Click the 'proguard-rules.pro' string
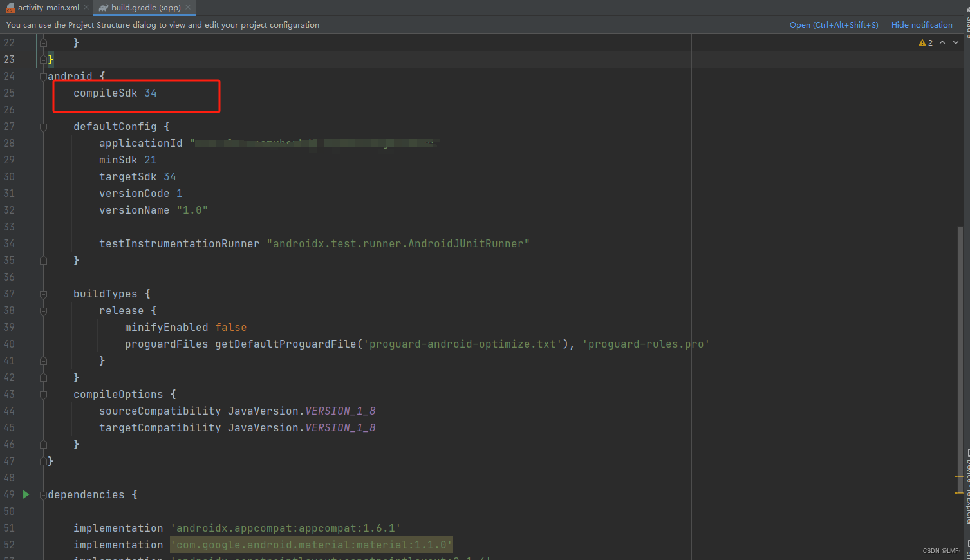Screen dimensions: 970x560 [646, 344]
